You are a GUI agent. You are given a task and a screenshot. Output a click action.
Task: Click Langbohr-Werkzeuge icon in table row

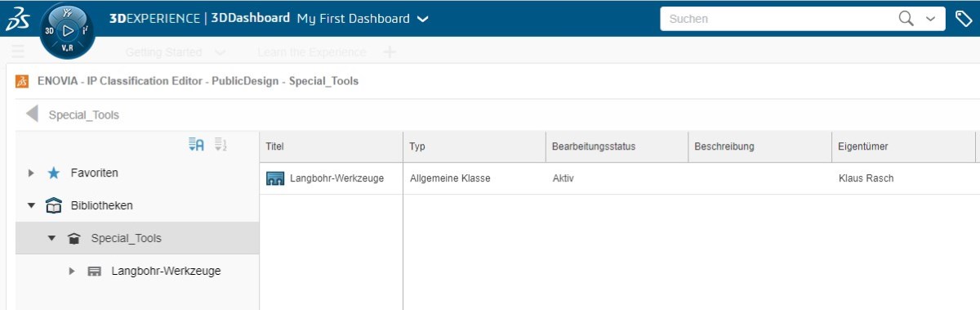(x=275, y=178)
